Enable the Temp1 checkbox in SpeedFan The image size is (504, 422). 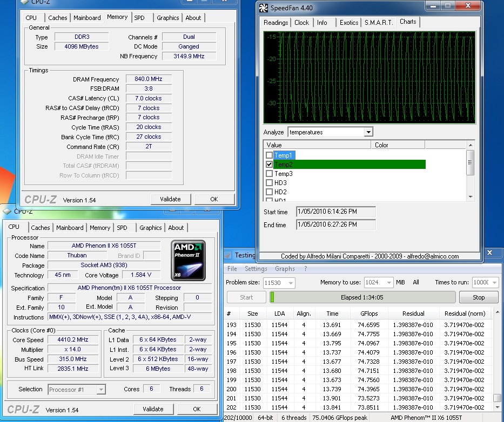tap(270, 155)
